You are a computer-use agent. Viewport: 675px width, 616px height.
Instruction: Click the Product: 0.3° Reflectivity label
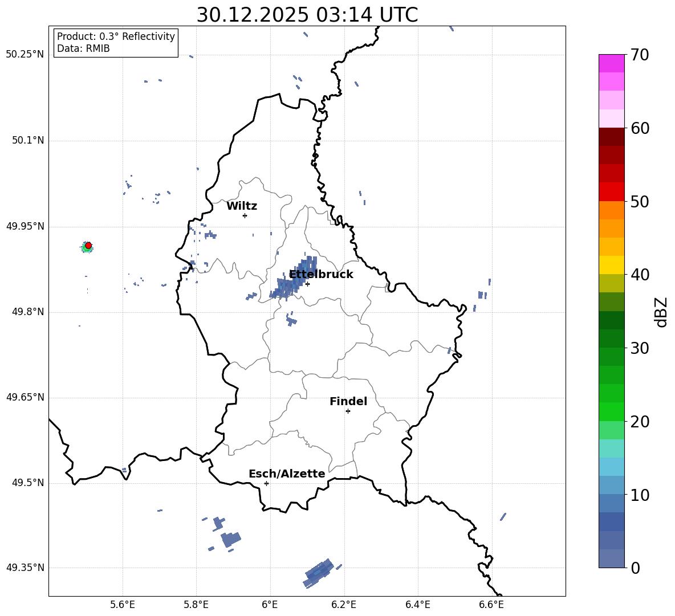point(116,36)
